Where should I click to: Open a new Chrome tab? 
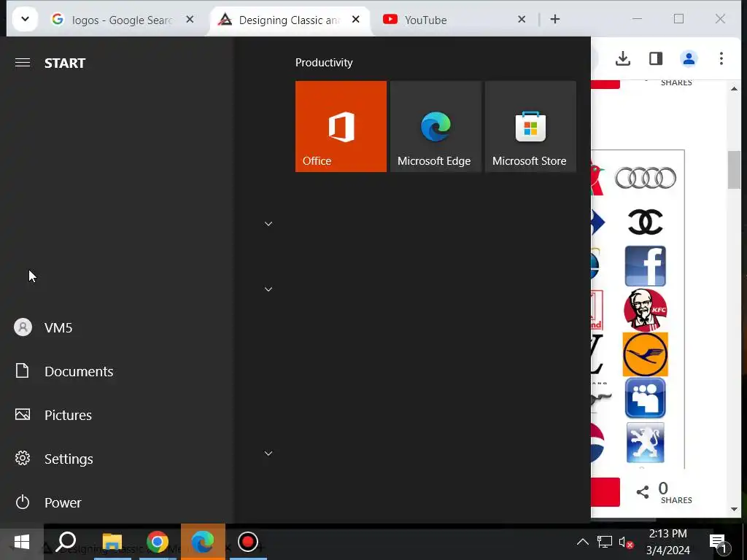click(555, 19)
